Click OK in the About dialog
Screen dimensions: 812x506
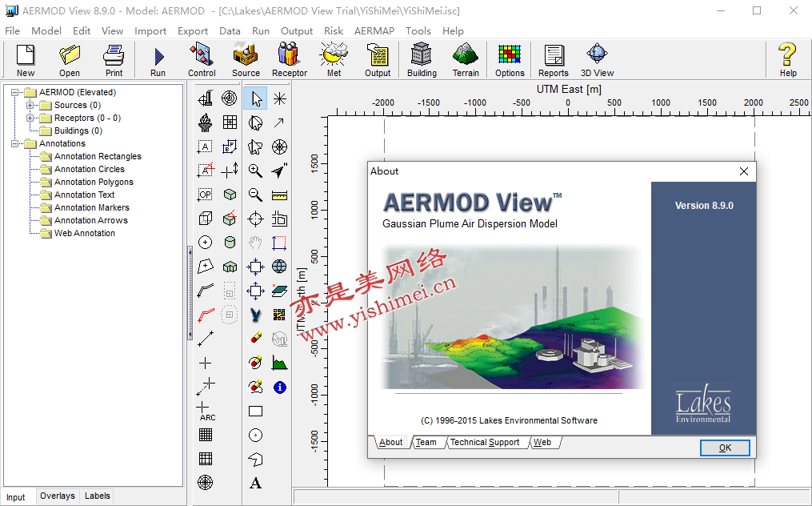725,448
